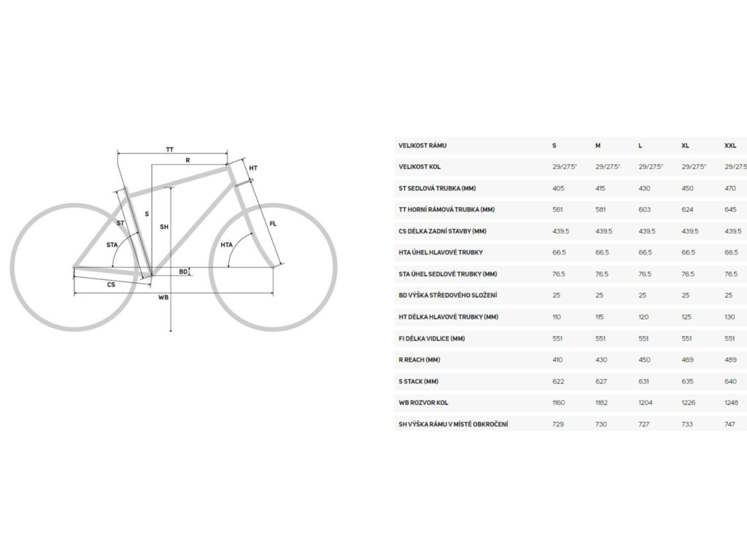Click the TT label on the bike diagram
Screen dimensions: 747x560
[x=169, y=149]
